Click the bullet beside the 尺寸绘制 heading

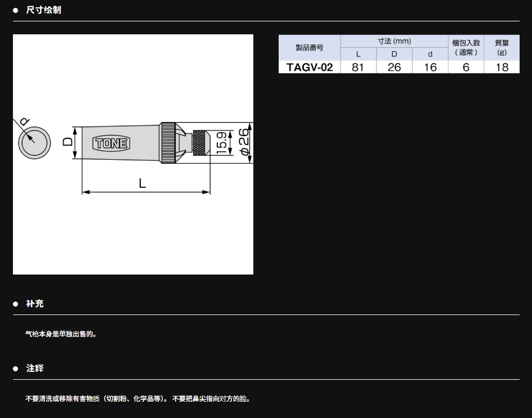pyautogui.click(x=16, y=10)
